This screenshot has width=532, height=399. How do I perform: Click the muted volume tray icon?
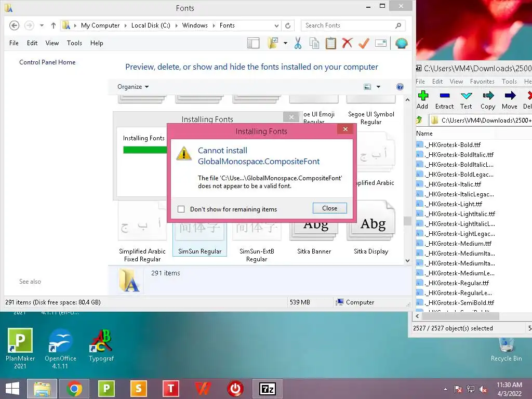click(x=483, y=389)
